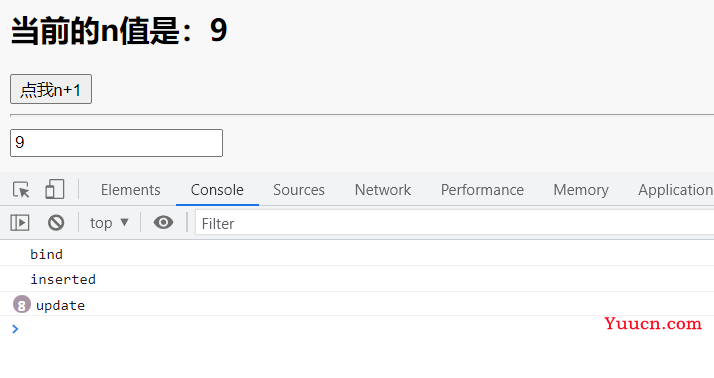Select the Memory tab

coord(581,189)
